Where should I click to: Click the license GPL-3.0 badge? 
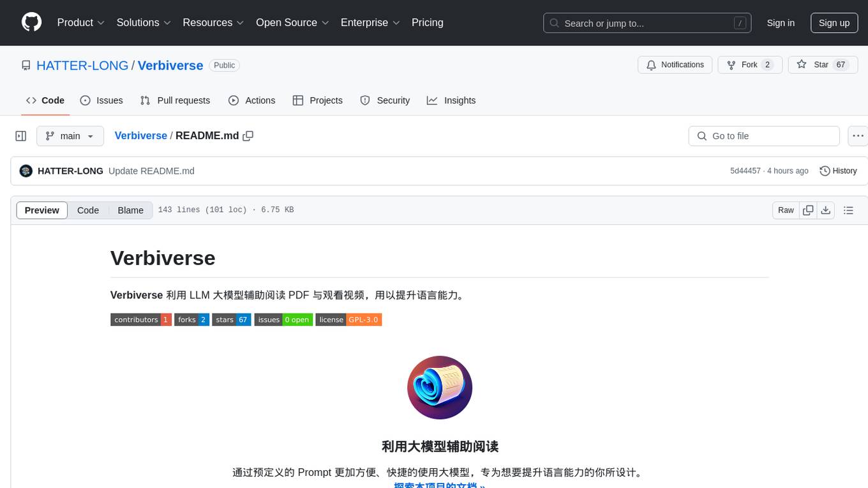tap(348, 319)
